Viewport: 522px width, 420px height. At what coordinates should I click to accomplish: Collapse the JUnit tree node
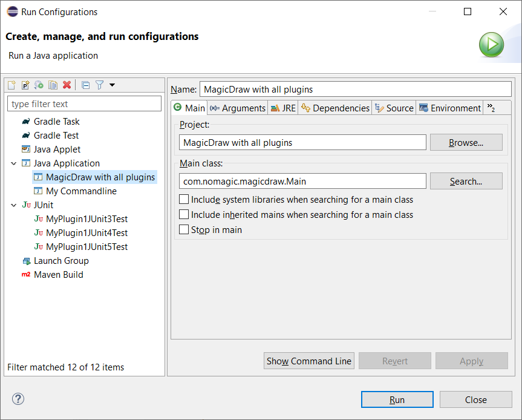[x=14, y=205]
